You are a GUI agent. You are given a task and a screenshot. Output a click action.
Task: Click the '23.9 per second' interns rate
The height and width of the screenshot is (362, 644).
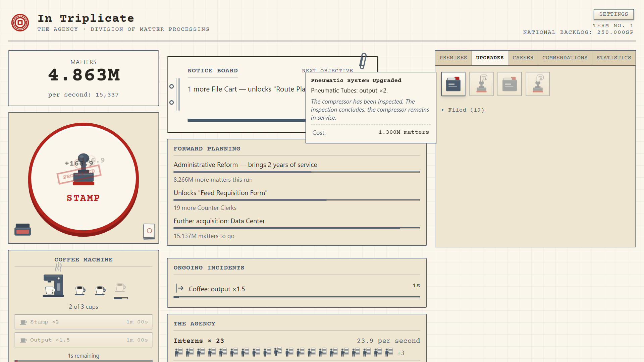pos(388,341)
